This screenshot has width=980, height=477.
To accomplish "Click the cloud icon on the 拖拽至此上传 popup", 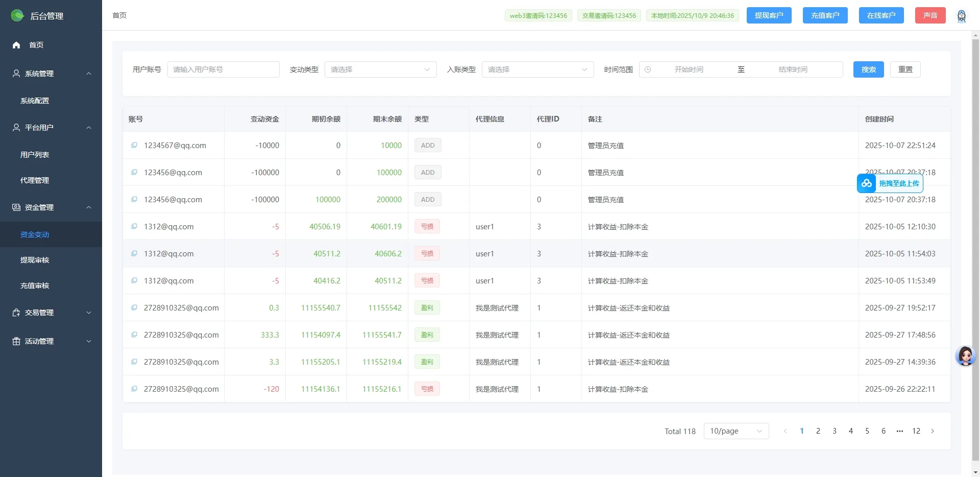I will click(x=866, y=183).
